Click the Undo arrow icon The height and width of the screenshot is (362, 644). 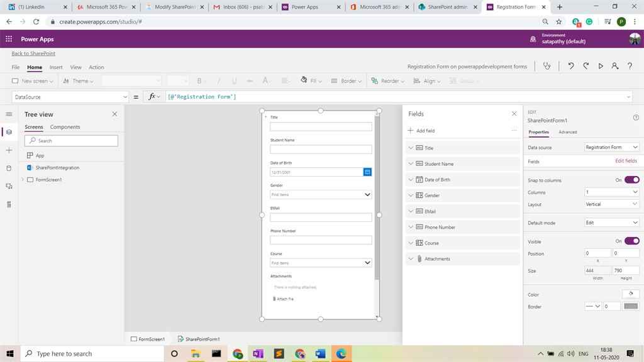pyautogui.click(x=571, y=66)
